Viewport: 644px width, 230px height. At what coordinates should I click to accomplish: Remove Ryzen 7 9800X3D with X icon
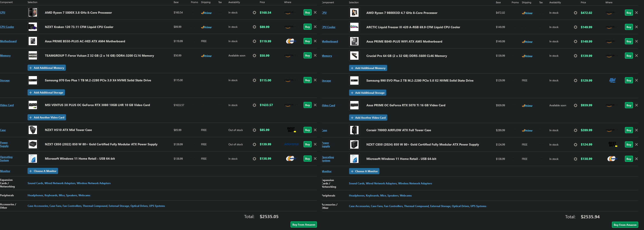click(x=637, y=13)
